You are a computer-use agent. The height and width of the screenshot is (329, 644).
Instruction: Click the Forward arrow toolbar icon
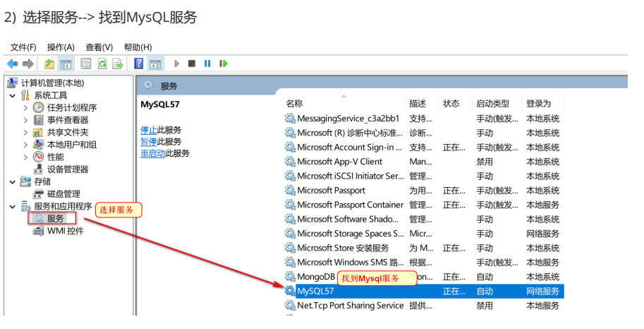click(28, 64)
